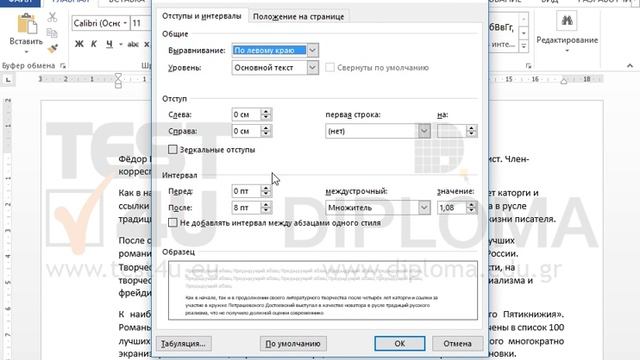Screen dimensions: 640x360
Task: Expand the underline style arrow
Action: [x=121, y=44]
